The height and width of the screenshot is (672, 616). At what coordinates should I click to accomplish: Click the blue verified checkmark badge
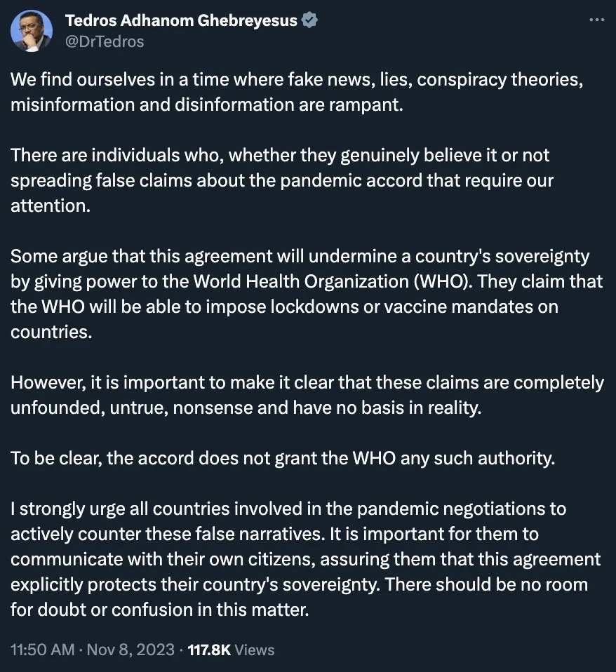point(310,20)
